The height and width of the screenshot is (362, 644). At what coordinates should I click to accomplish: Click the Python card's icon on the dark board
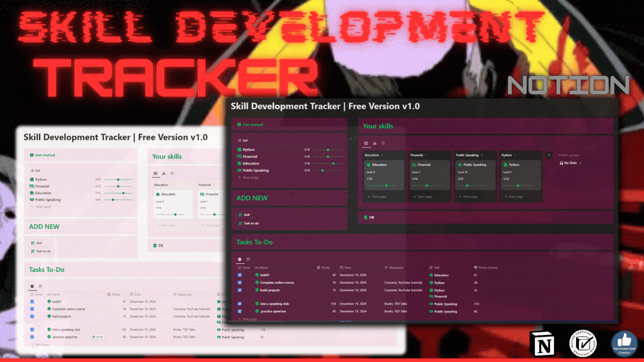[506, 165]
